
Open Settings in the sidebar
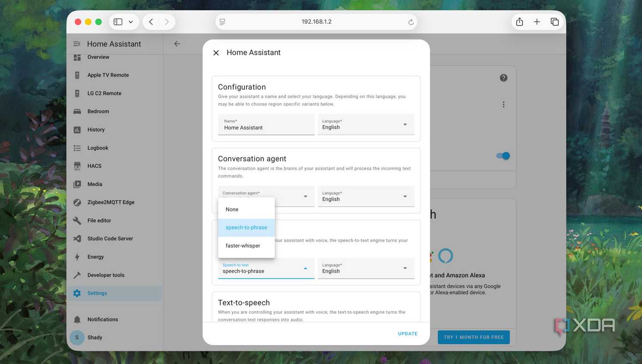pyautogui.click(x=115, y=293)
